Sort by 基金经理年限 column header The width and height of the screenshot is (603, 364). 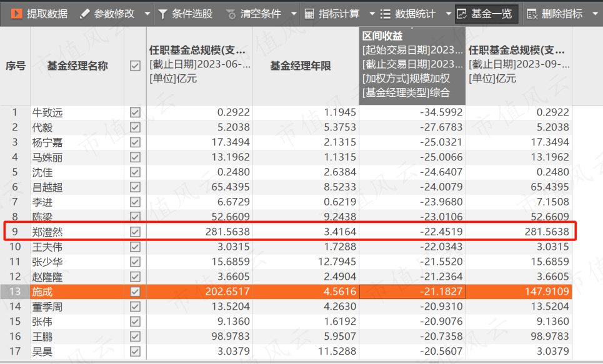pyautogui.click(x=305, y=66)
